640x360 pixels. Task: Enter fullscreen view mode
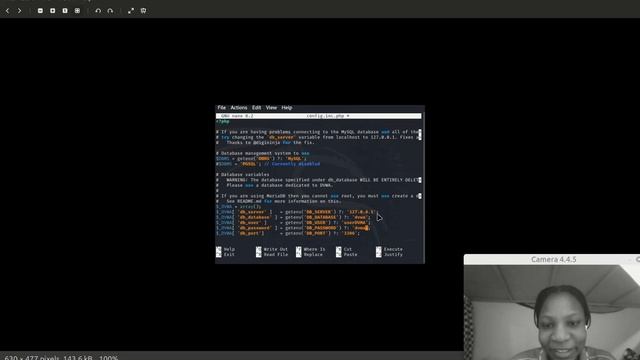coord(131,11)
